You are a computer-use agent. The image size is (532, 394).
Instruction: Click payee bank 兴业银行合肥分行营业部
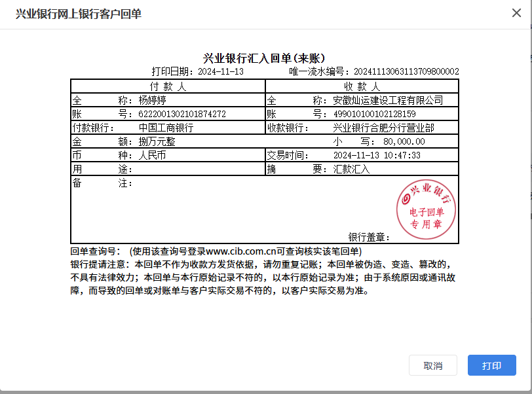383,128
